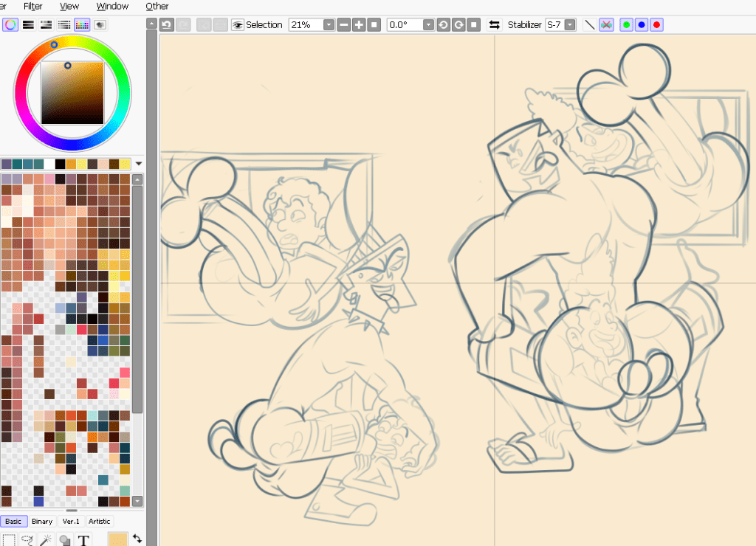Pick the Lasso selection tool
This screenshot has width=756, height=546.
pyautogui.click(x=28, y=540)
